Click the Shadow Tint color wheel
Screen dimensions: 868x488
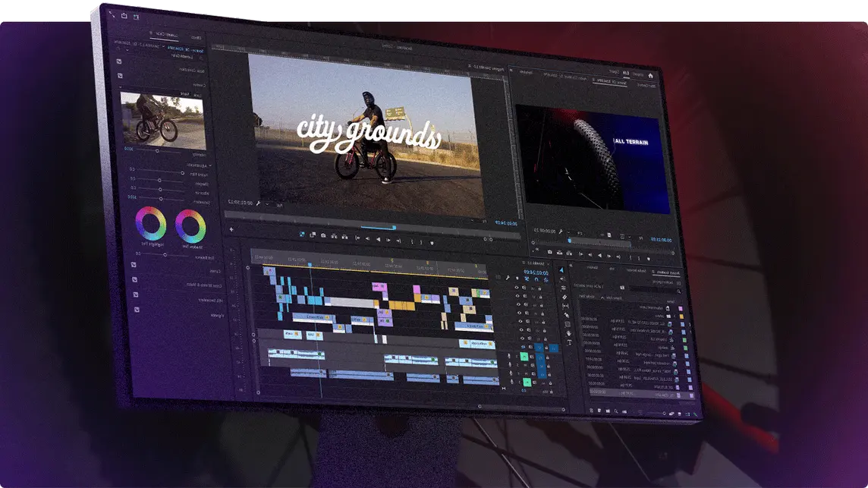[190, 225]
